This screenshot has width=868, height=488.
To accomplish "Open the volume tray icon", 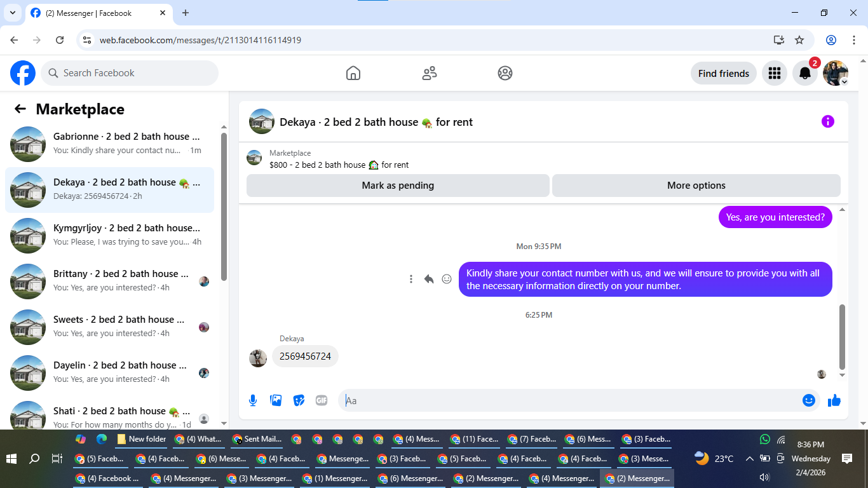I will click(x=764, y=477).
